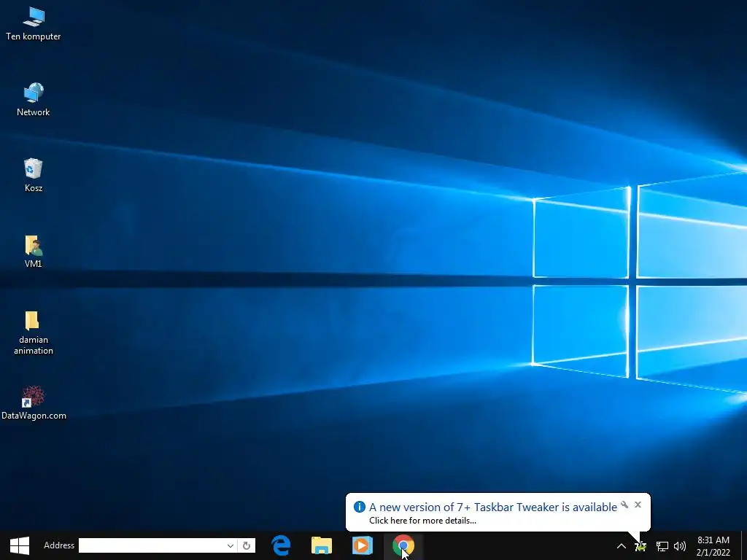747x560 pixels.
Task: Expand the Address bar dropdown arrow
Action: point(230,545)
